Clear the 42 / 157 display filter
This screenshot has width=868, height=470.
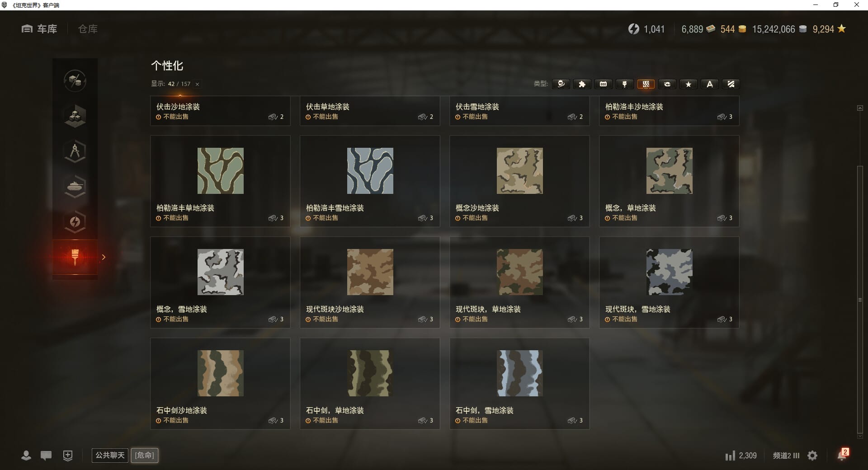pos(197,84)
